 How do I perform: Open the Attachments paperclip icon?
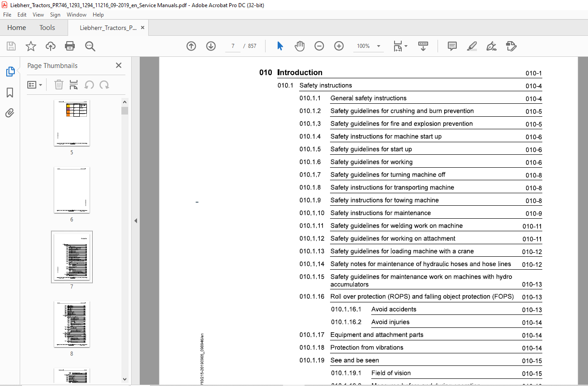coord(10,113)
